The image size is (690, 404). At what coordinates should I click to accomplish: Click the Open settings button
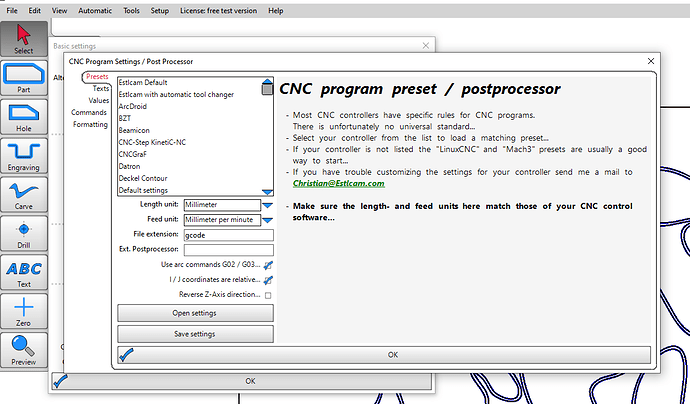pos(195,313)
